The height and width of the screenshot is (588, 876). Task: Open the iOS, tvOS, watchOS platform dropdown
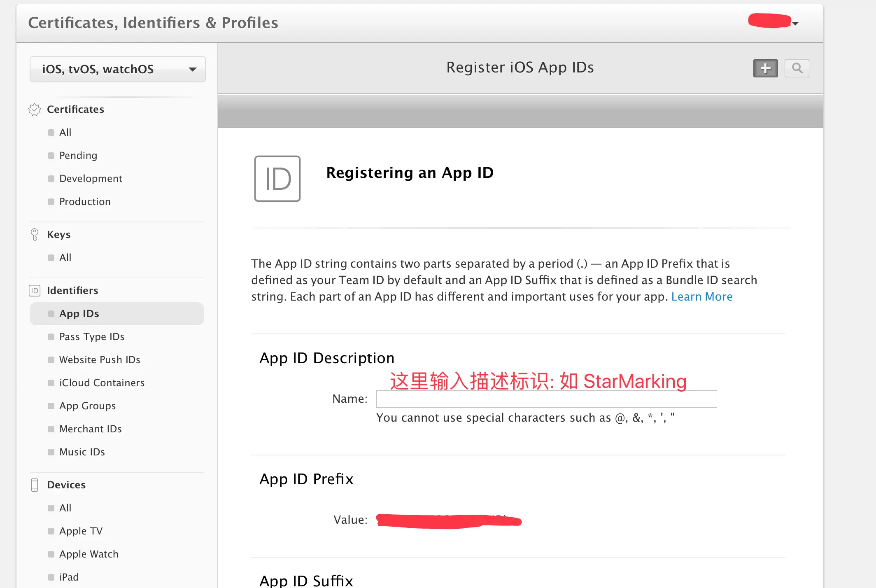[x=118, y=69]
